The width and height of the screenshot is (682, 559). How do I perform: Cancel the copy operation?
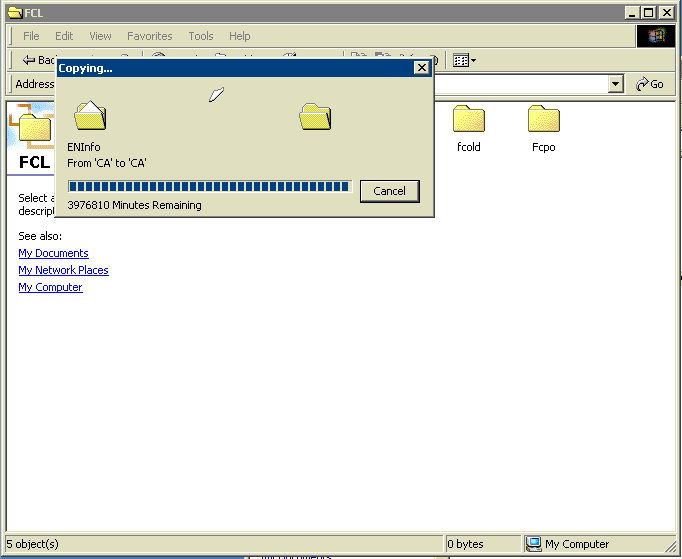389,191
